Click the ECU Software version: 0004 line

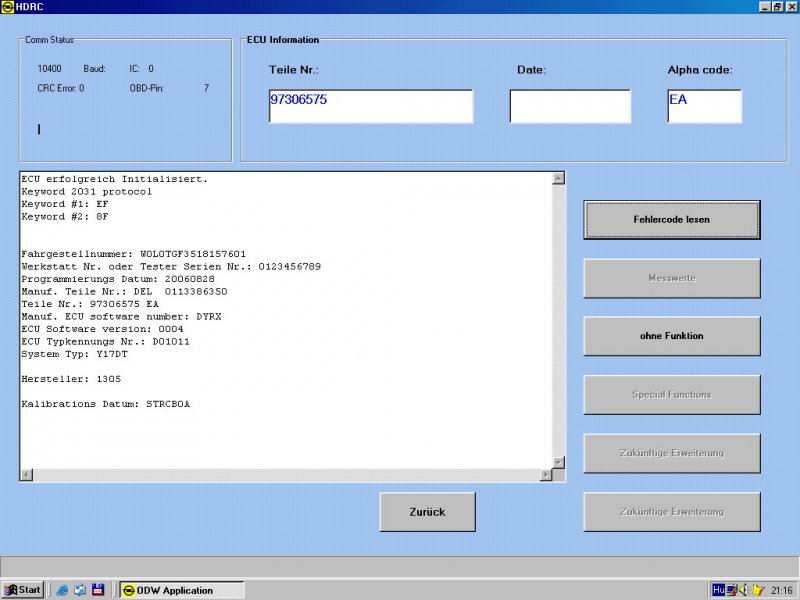103,329
